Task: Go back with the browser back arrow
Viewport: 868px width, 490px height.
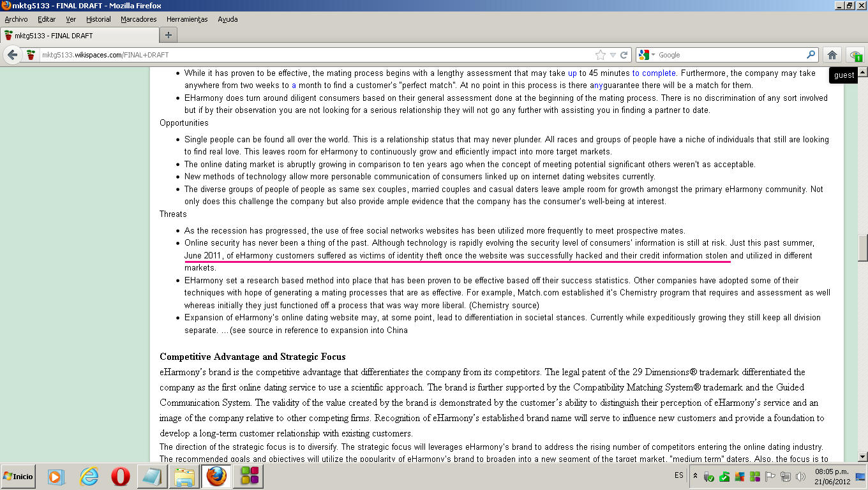Action: 12,55
